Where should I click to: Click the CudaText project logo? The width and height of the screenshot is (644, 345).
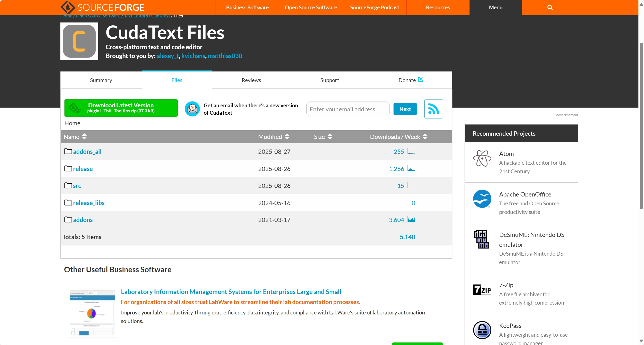click(x=79, y=41)
